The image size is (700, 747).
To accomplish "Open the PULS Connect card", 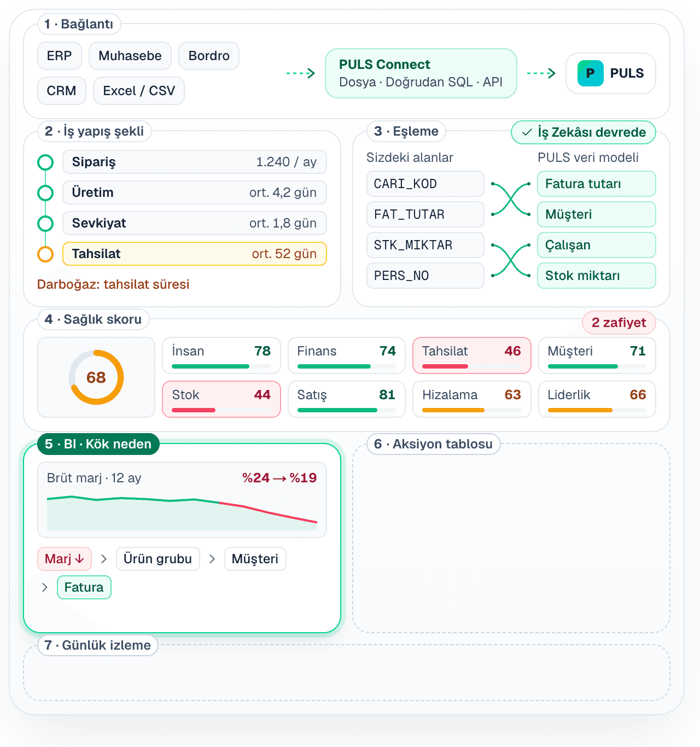I will (x=421, y=73).
